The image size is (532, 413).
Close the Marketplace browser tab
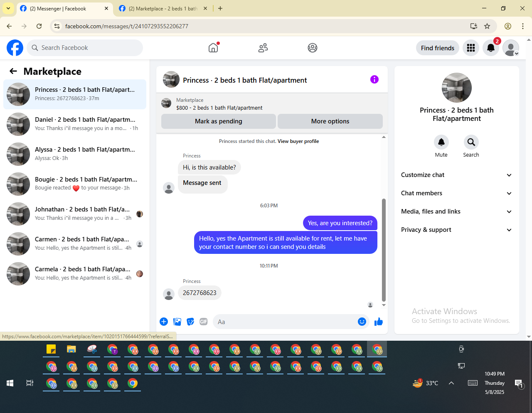click(x=205, y=8)
